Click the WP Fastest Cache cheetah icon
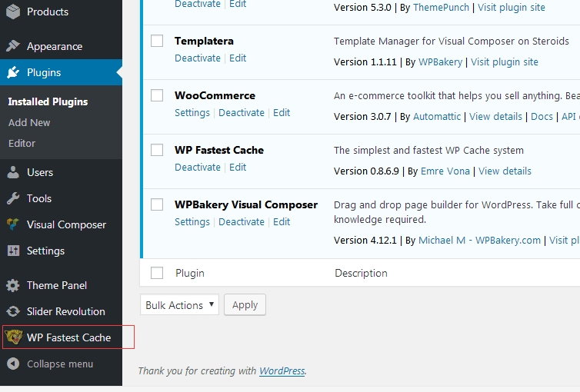This screenshot has width=580, height=392. pyautogui.click(x=14, y=337)
